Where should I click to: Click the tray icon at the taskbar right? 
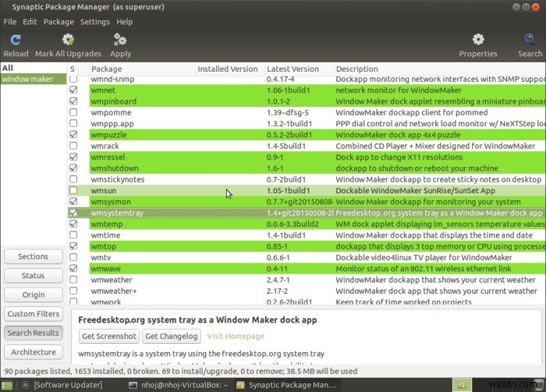tap(462, 385)
